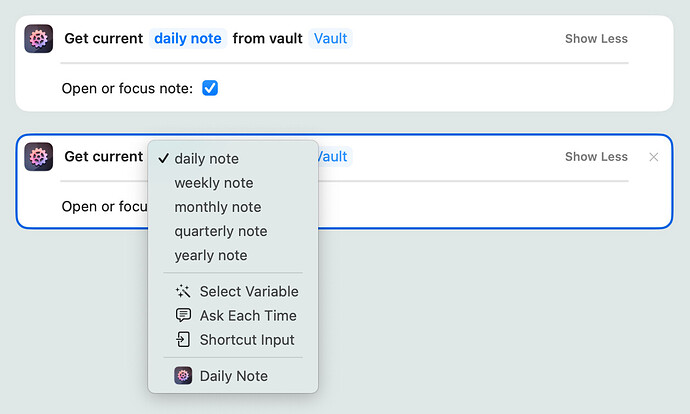Click the app icon on the second action
The height and width of the screenshot is (414, 690).
(39, 157)
